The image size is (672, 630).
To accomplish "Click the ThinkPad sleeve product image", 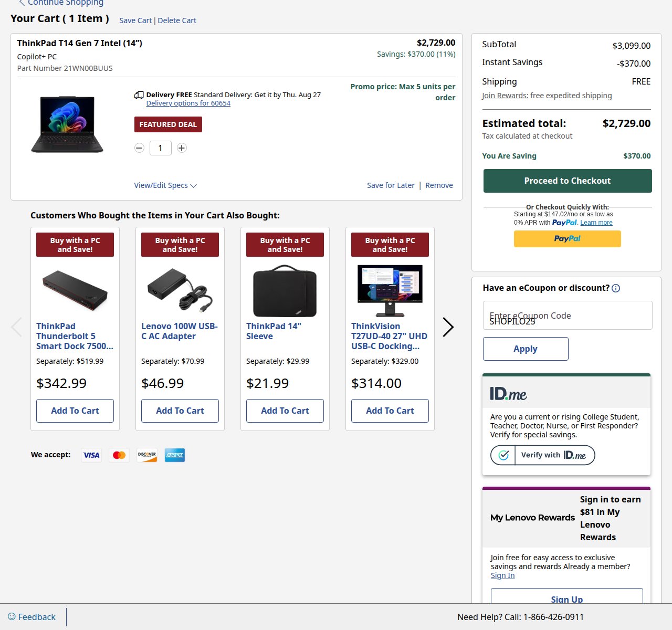I will [285, 291].
